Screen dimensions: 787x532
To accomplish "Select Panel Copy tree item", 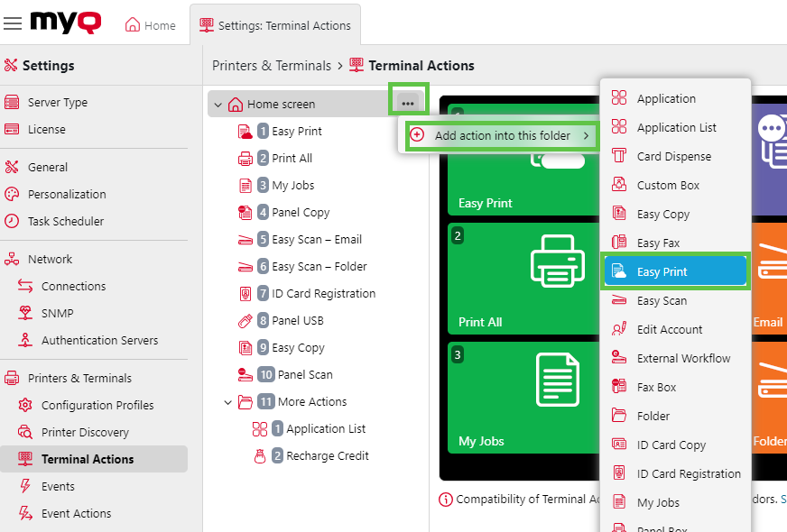I will pyautogui.click(x=301, y=213).
